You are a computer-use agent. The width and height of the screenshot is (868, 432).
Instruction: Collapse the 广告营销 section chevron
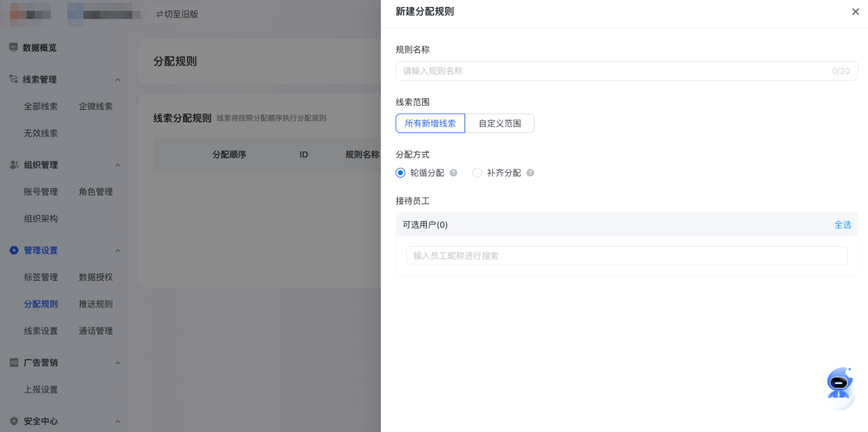click(119, 362)
